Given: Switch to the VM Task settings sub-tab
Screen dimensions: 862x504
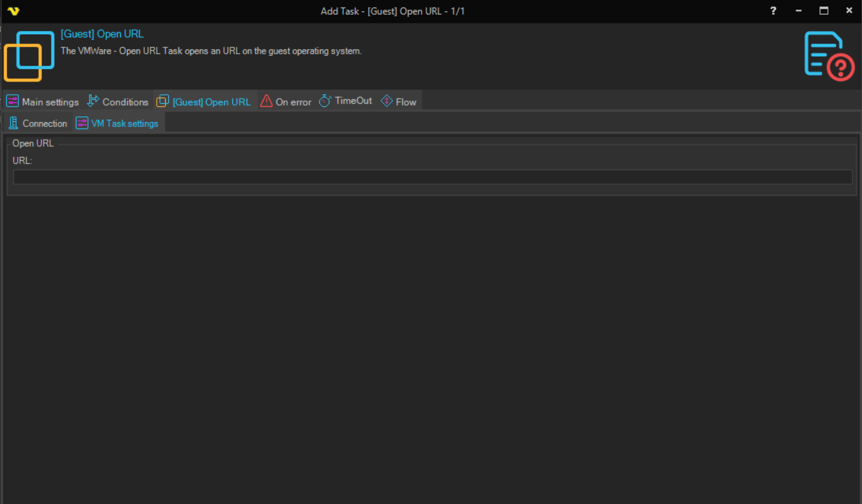Looking at the screenshot, I should 117,123.
